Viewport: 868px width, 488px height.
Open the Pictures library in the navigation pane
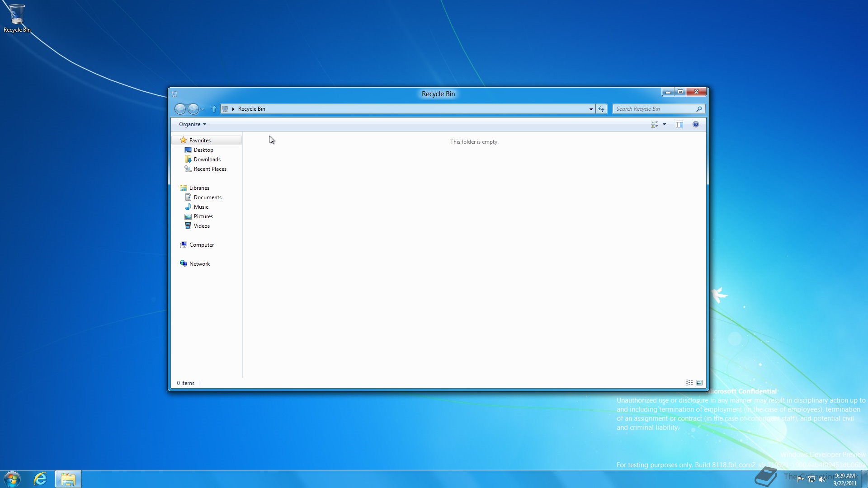click(x=203, y=216)
